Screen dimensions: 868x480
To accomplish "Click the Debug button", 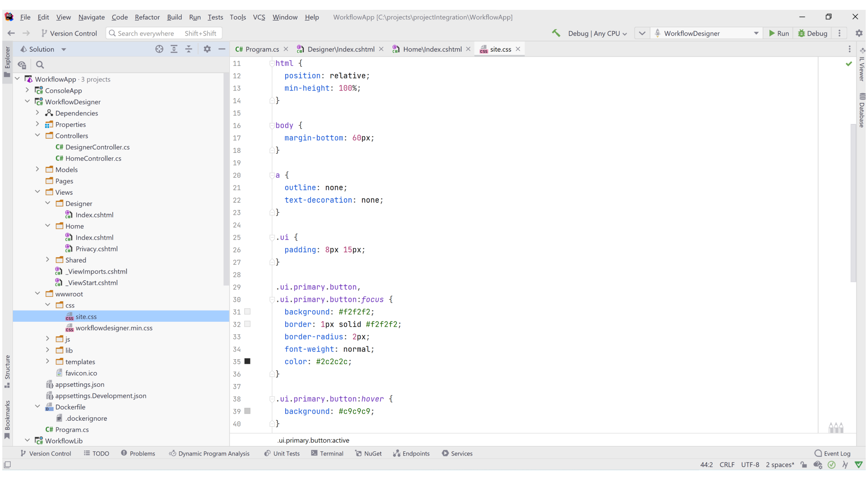I will point(812,33).
